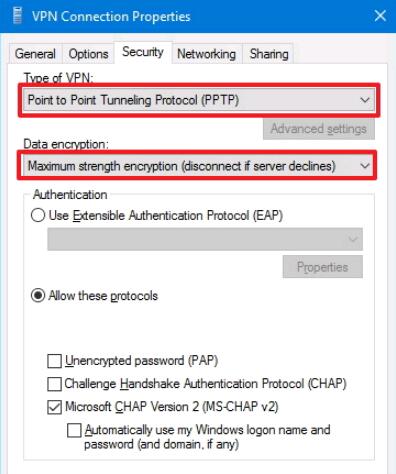Select the Security tab

click(x=143, y=52)
